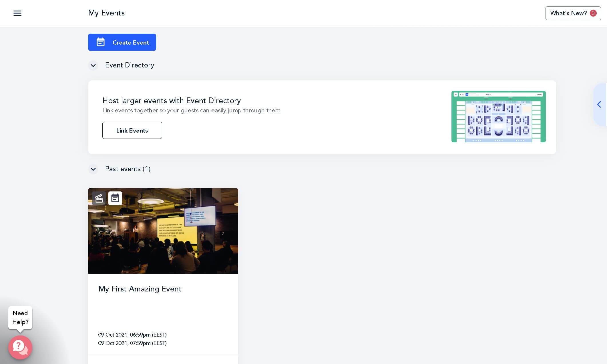Image resolution: width=607 pixels, height=364 pixels.
Task: Click the red badge showing 3
Action: coord(593,13)
